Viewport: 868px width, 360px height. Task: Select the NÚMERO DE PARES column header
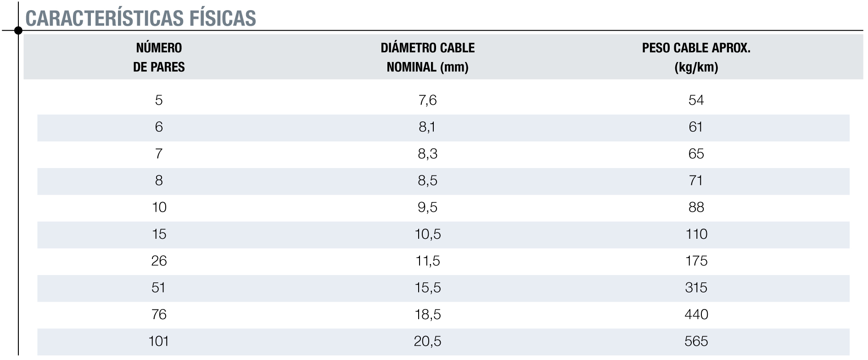point(159,57)
